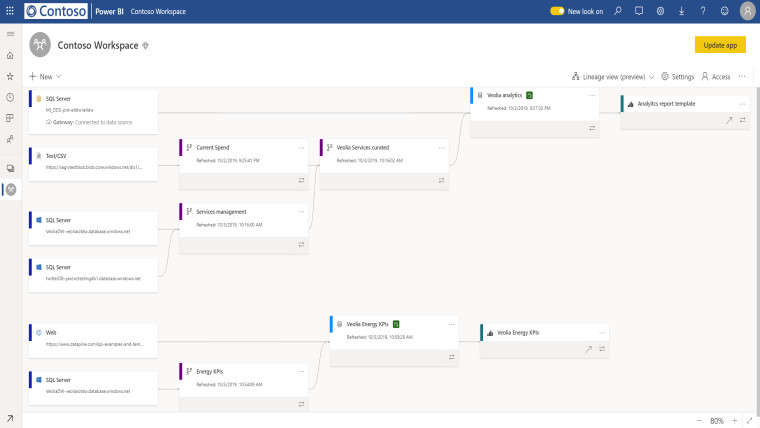Click the Contoso logo
This screenshot has width=760, height=428.
56,11
